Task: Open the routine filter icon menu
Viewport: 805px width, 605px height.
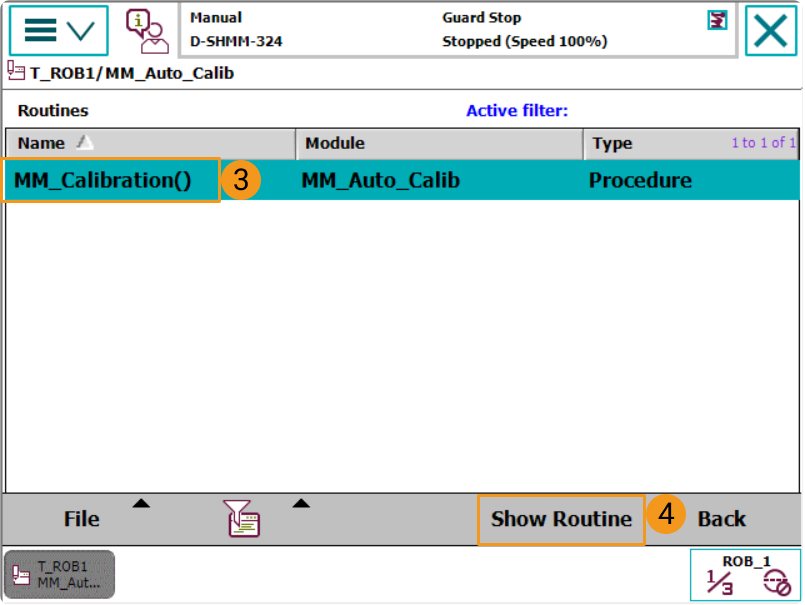Action: (x=243, y=519)
